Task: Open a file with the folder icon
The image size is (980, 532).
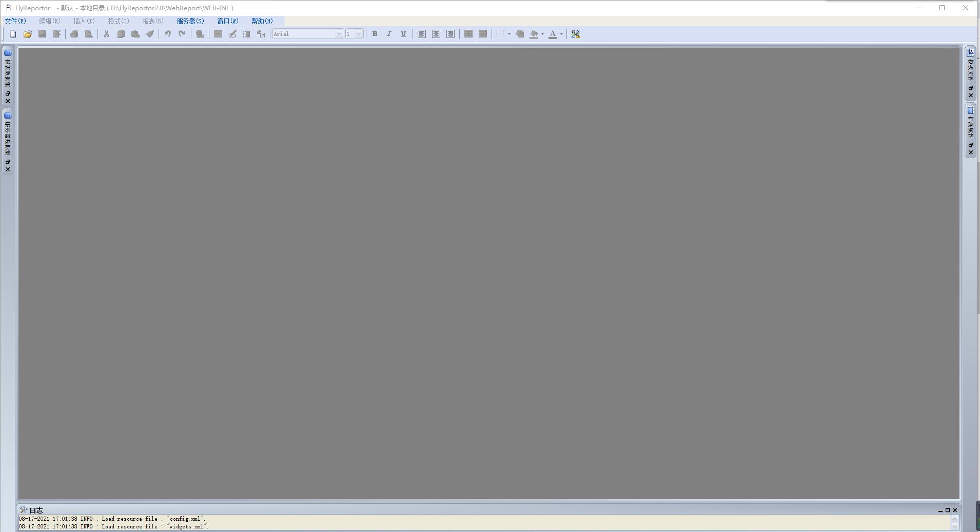Action: [28, 34]
